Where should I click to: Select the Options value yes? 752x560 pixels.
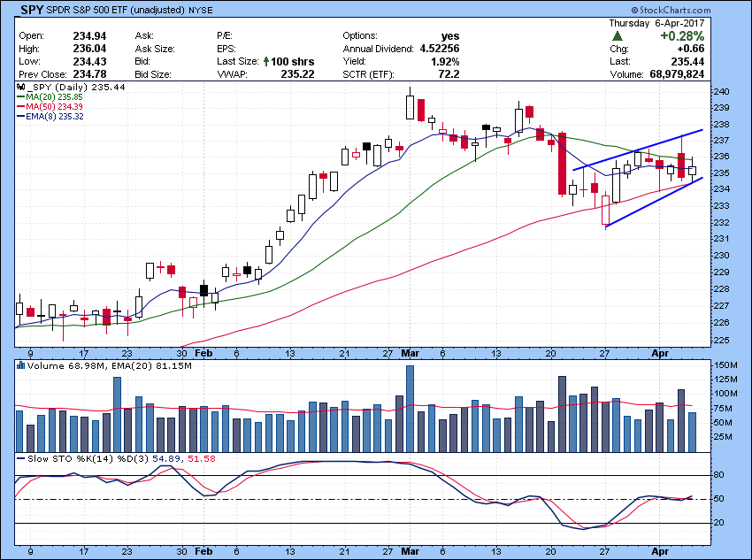click(x=450, y=36)
